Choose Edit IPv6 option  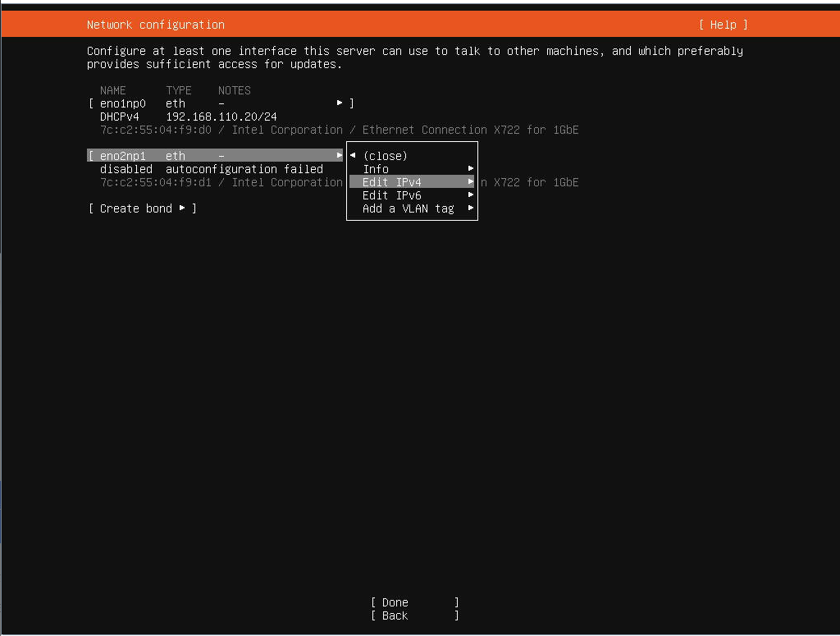click(392, 195)
